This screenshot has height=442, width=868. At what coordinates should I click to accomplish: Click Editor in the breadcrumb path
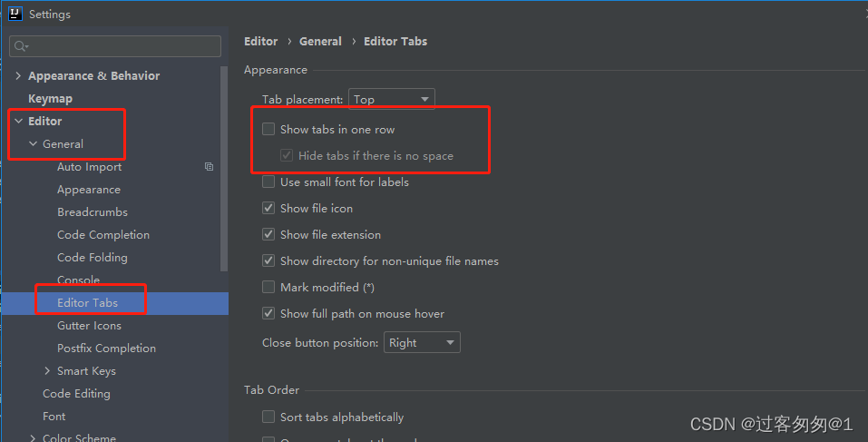tap(260, 42)
